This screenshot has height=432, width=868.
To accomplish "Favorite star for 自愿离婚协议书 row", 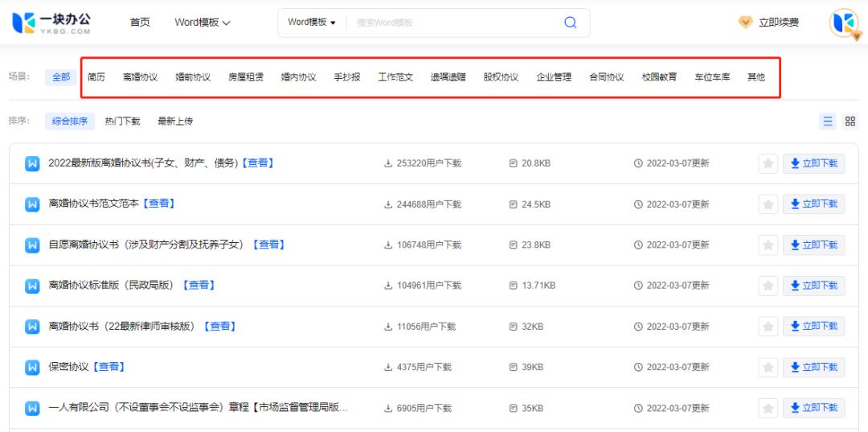I will [x=768, y=245].
